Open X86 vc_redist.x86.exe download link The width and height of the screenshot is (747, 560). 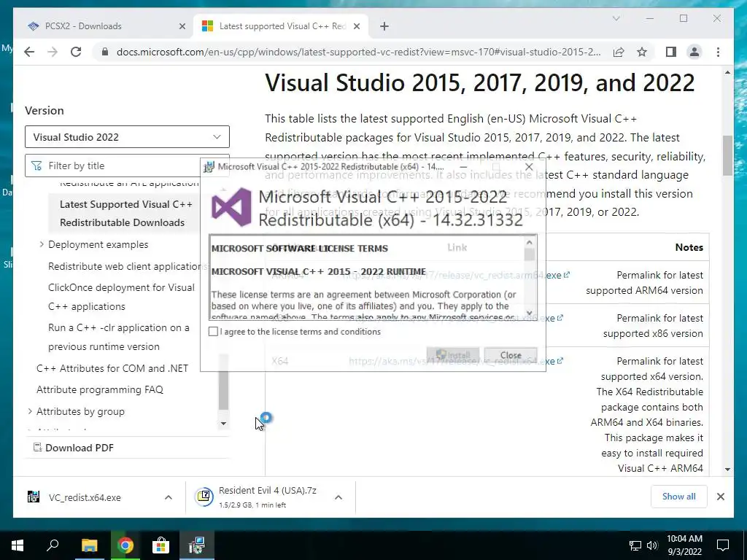point(456,318)
